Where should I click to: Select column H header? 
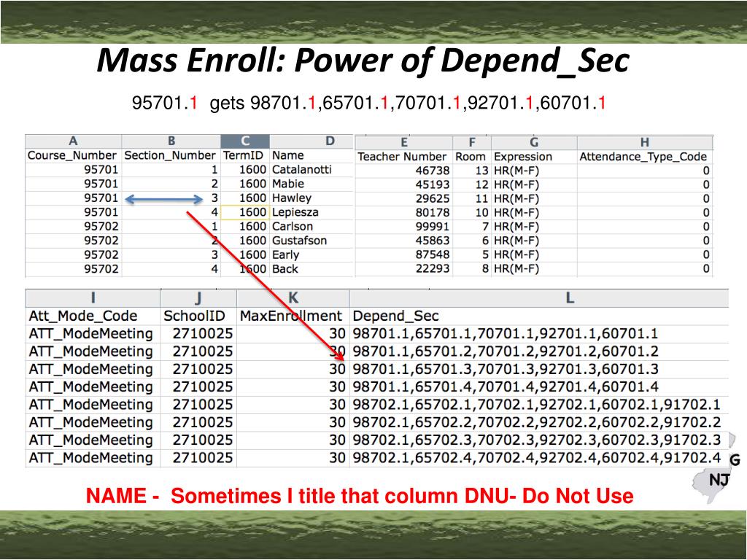pyautogui.click(x=645, y=143)
